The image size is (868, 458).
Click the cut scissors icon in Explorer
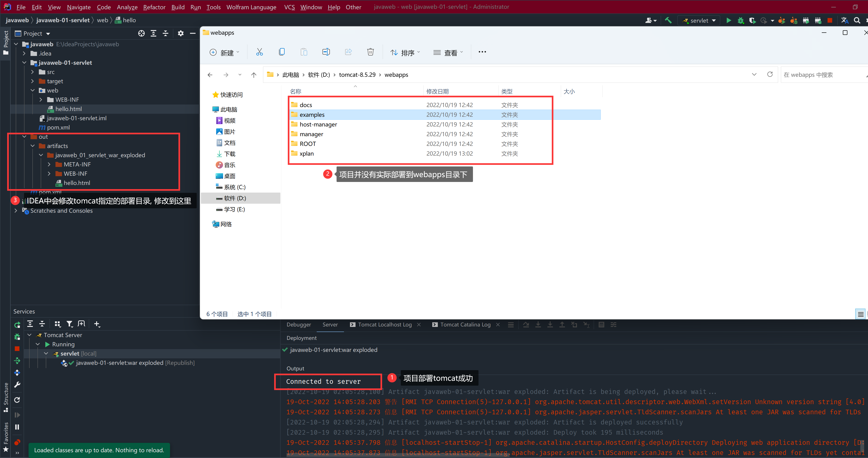click(259, 52)
